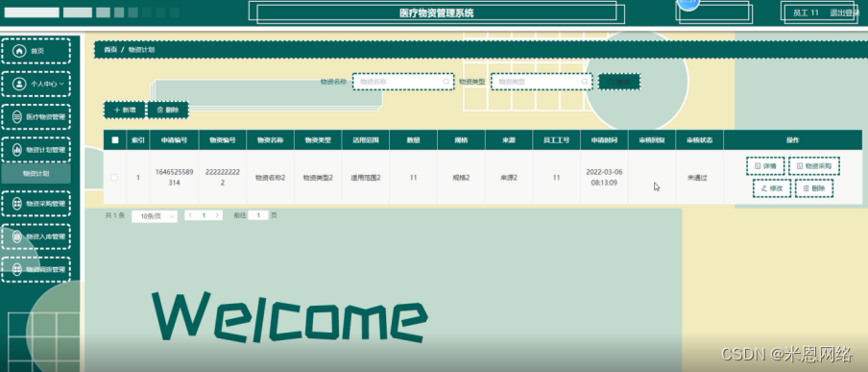Toggle the select-all checkbox in table header
The height and width of the screenshot is (372, 868).
tap(115, 140)
